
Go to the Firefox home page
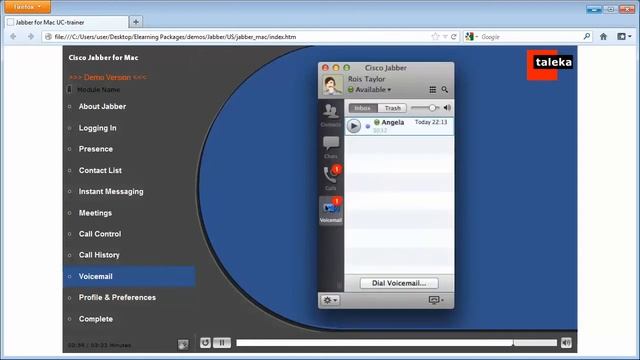(x=603, y=37)
